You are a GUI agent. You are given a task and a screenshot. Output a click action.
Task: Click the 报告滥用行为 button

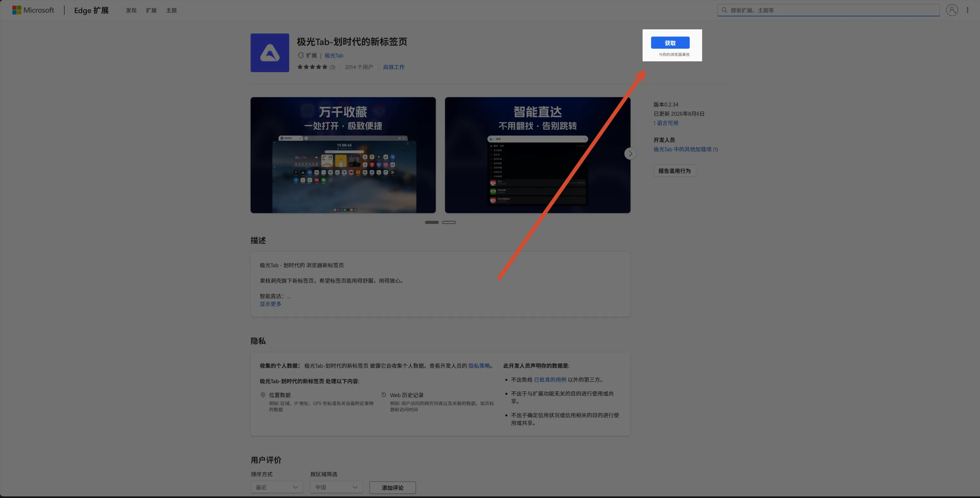674,171
